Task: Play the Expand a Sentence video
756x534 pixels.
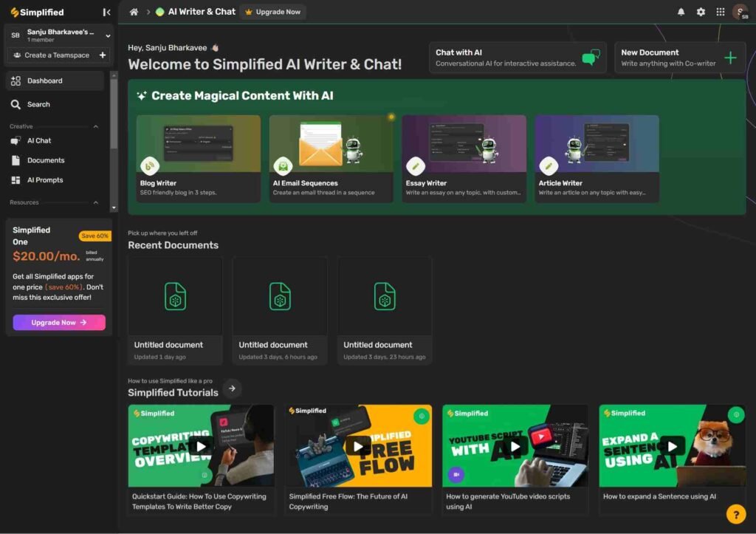Action: click(x=672, y=446)
